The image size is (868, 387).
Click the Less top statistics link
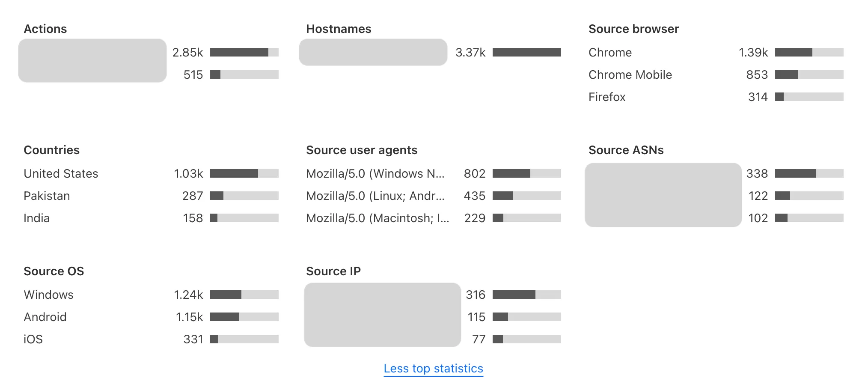click(433, 368)
